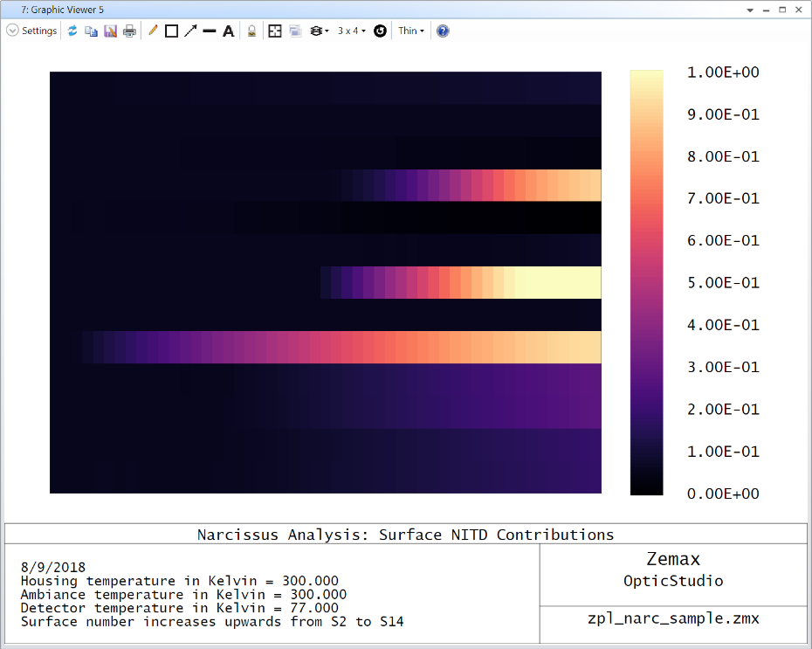Select the Arrow draw tool
The image size is (812, 649).
(x=190, y=31)
